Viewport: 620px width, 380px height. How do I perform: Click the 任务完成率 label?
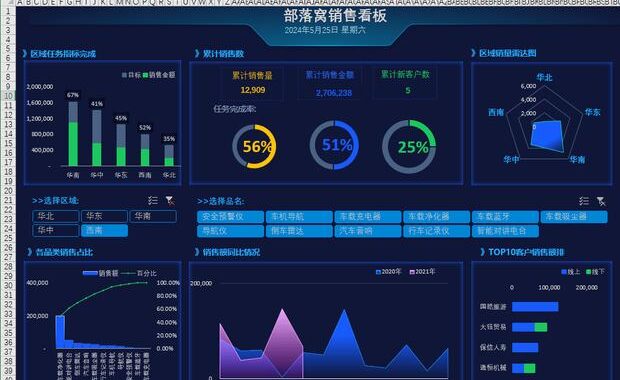(235, 109)
